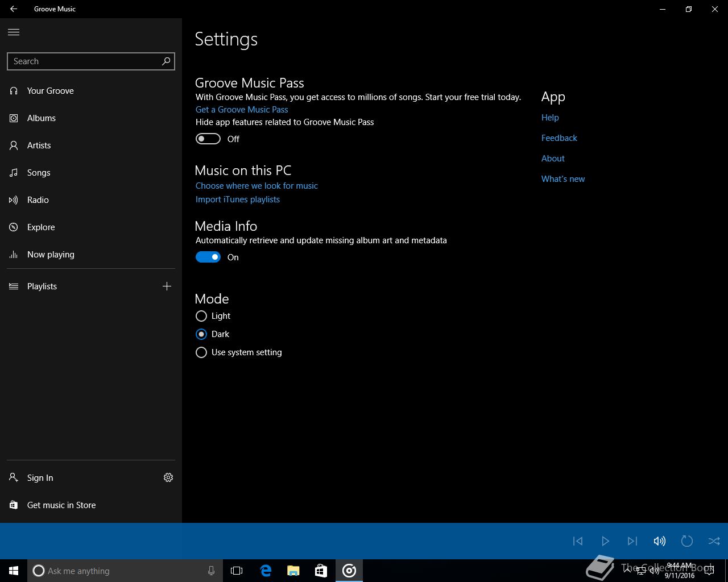Toggle Hide Groove Music Pass features switch
728x582 pixels.
click(x=208, y=139)
